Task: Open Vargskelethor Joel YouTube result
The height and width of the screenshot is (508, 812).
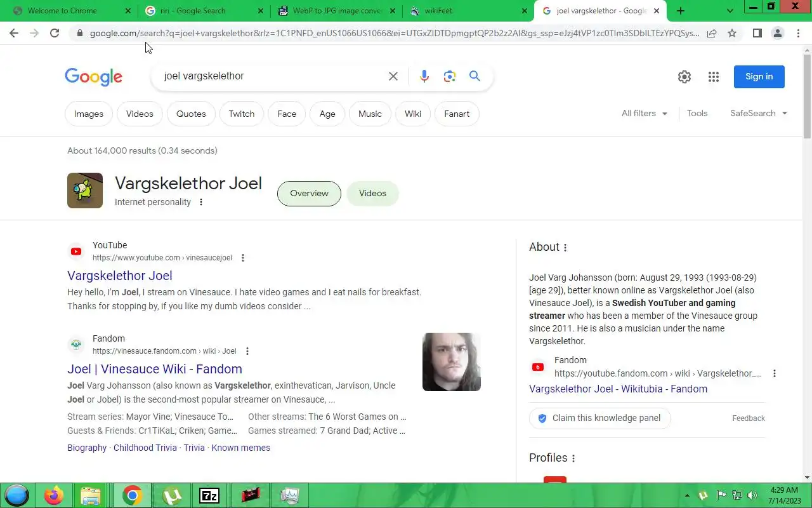Action: [x=120, y=276]
